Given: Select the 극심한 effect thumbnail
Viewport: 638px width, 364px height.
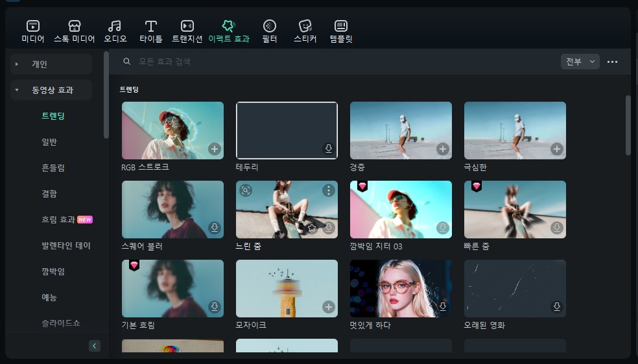Looking at the screenshot, I should (515, 130).
